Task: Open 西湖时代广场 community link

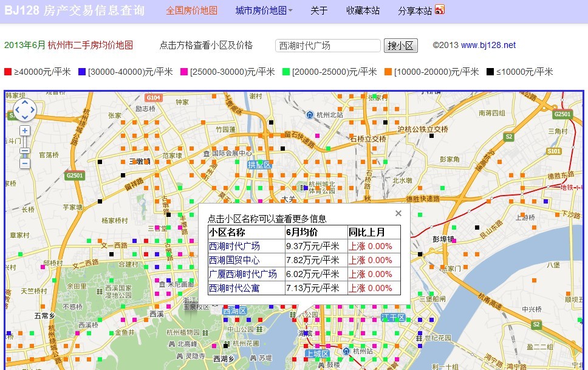Action: (234, 246)
